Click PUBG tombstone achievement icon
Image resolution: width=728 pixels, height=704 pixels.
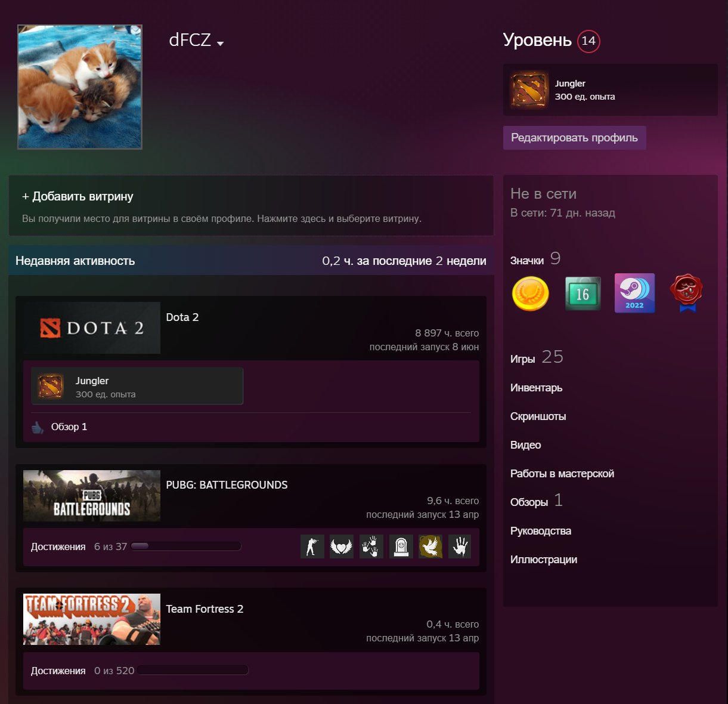(401, 546)
